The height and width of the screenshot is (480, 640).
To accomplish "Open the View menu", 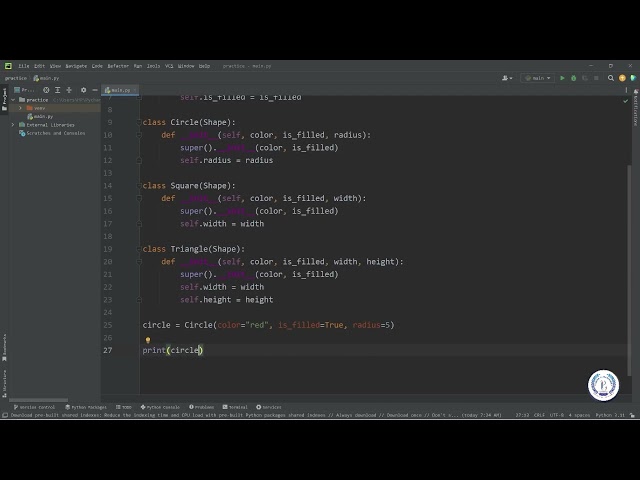I will 55,66.
